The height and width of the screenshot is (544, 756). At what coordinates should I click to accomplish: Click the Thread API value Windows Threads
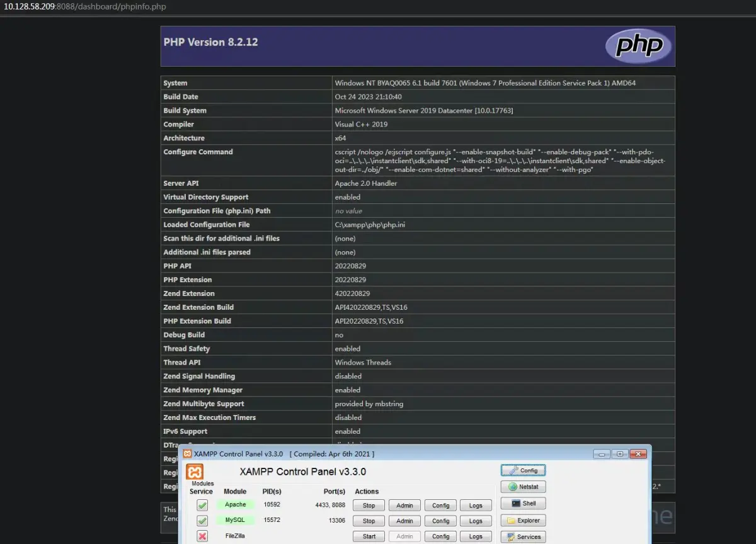(x=363, y=363)
